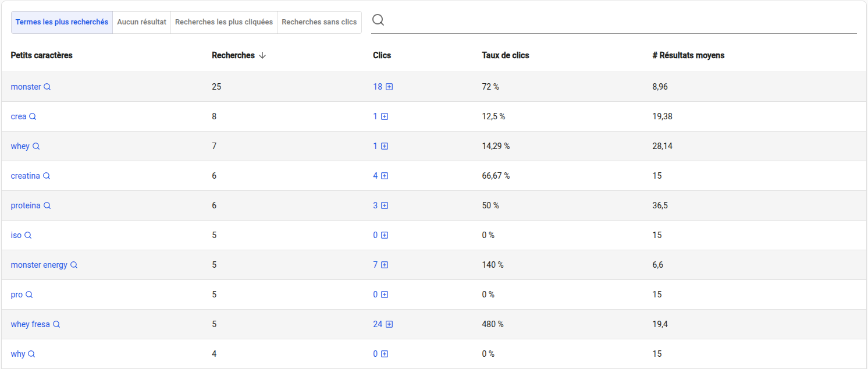Open the creatina search term link
The image size is (868, 369).
[x=25, y=176]
